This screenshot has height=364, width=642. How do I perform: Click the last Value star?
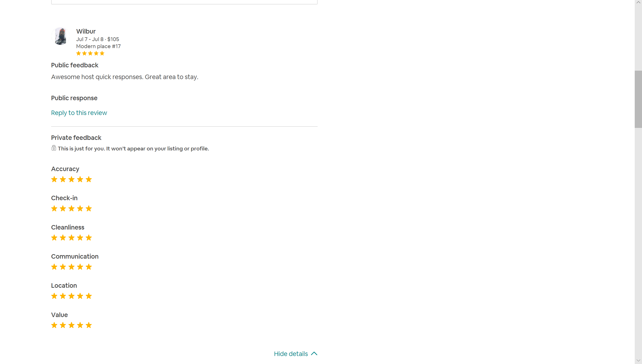point(88,325)
